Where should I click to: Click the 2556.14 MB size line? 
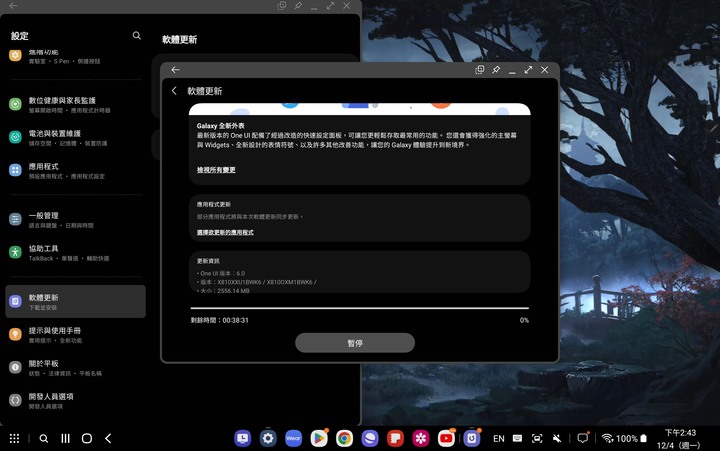(223, 291)
